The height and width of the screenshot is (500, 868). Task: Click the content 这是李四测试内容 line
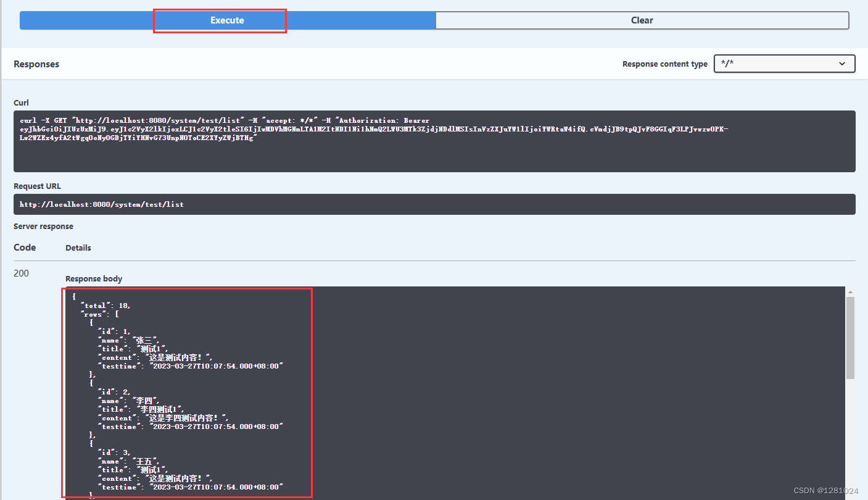(x=163, y=418)
